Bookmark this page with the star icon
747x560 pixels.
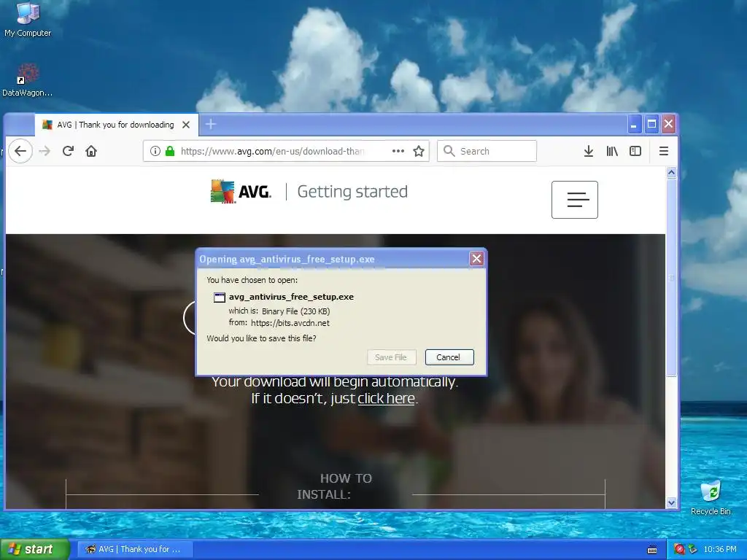[419, 151]
